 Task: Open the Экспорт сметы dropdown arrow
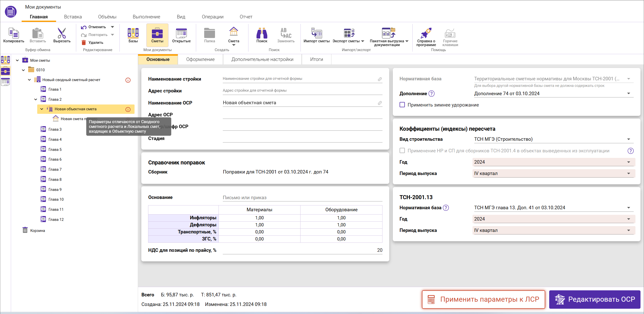363,41
